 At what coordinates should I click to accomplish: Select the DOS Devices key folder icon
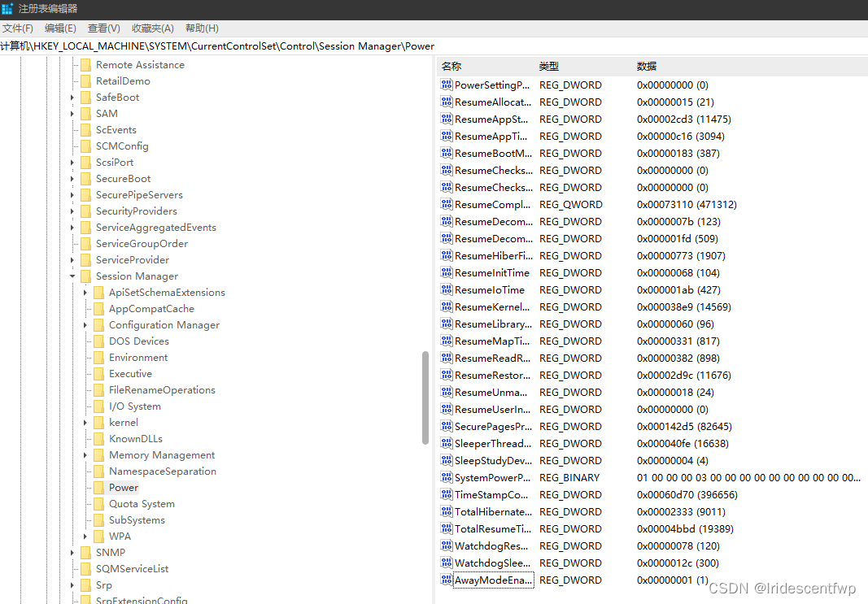tap(99, 341)
